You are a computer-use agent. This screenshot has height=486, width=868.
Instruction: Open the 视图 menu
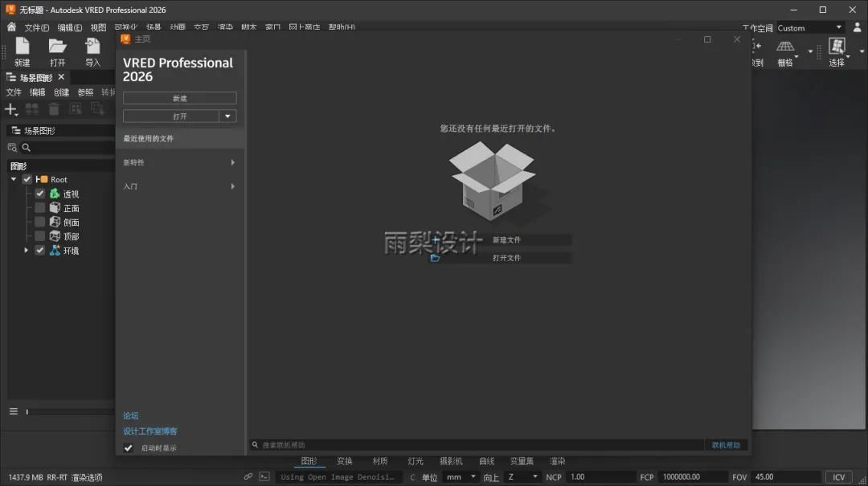(98, 27)
